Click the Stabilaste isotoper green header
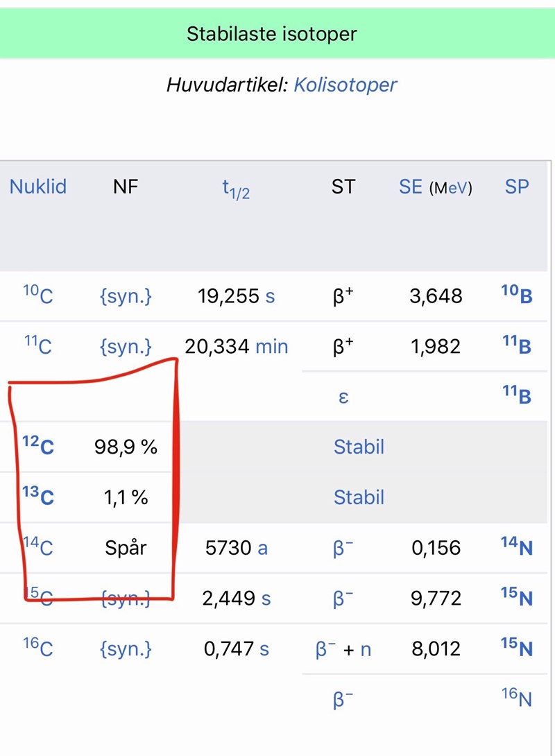The image size is (555, 756). [272, 34]
